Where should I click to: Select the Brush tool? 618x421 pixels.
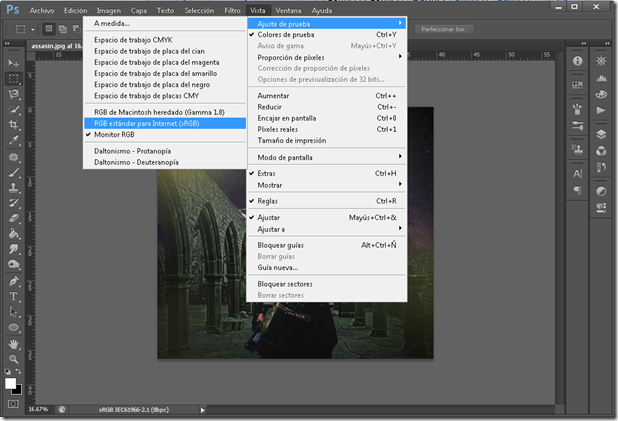14,173
